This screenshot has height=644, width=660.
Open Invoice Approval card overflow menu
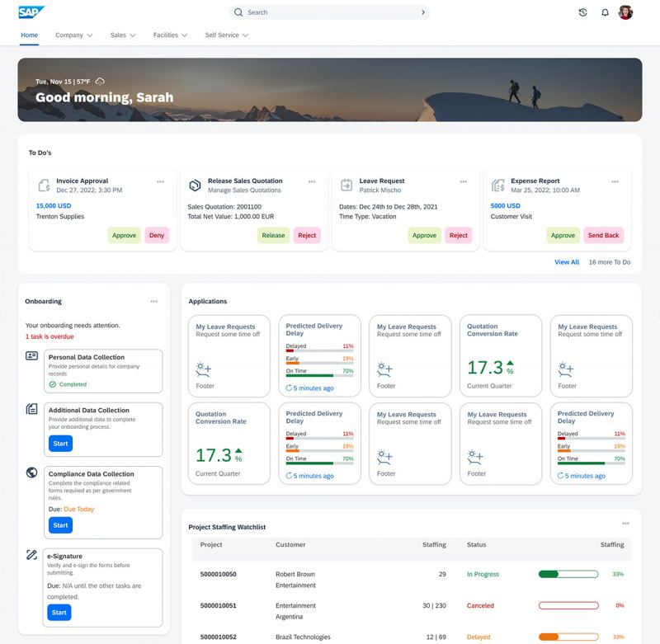(160, 181)
